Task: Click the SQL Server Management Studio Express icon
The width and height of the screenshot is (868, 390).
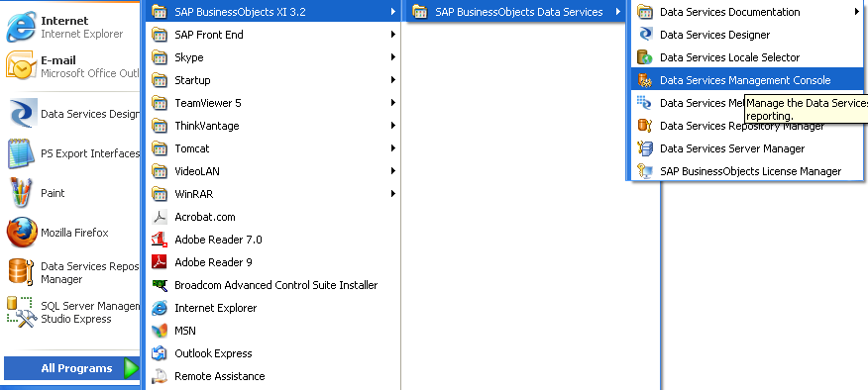Action: [22, 312]
